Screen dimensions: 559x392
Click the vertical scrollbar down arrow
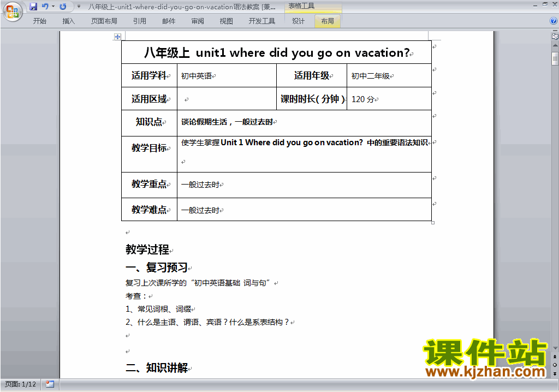click(x=555, y=348)
